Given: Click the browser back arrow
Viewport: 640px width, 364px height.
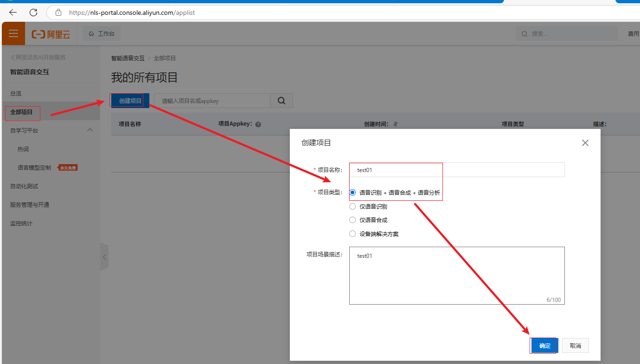Looking at the screenshot, I should pos(13,13).
